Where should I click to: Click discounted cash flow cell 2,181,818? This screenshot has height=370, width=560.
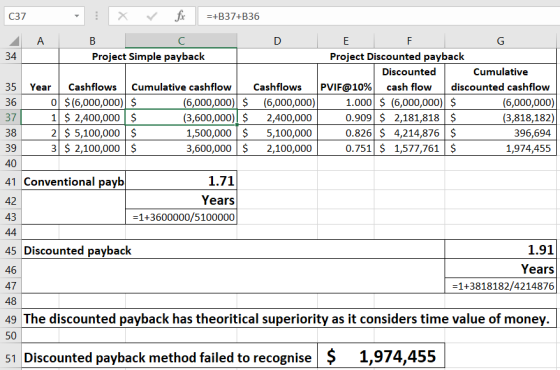[409, 118]
